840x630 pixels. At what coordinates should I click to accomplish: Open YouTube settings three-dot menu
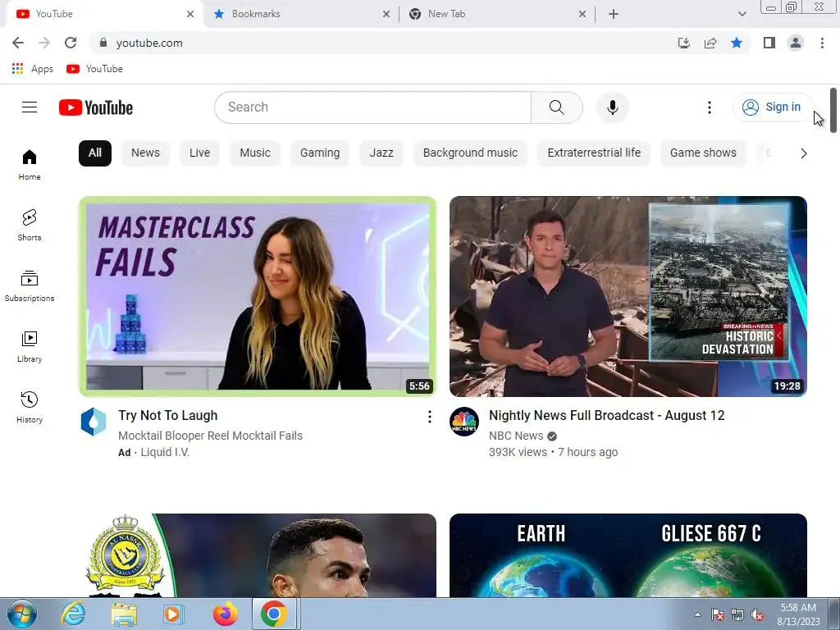(710, 107)
